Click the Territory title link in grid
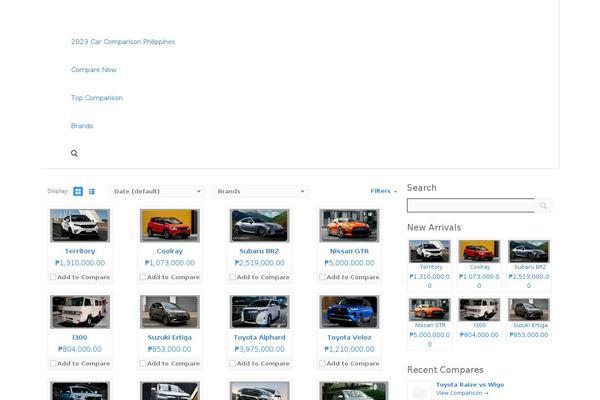Viewport: 600px width, 400px height. (x=80, y=251)
